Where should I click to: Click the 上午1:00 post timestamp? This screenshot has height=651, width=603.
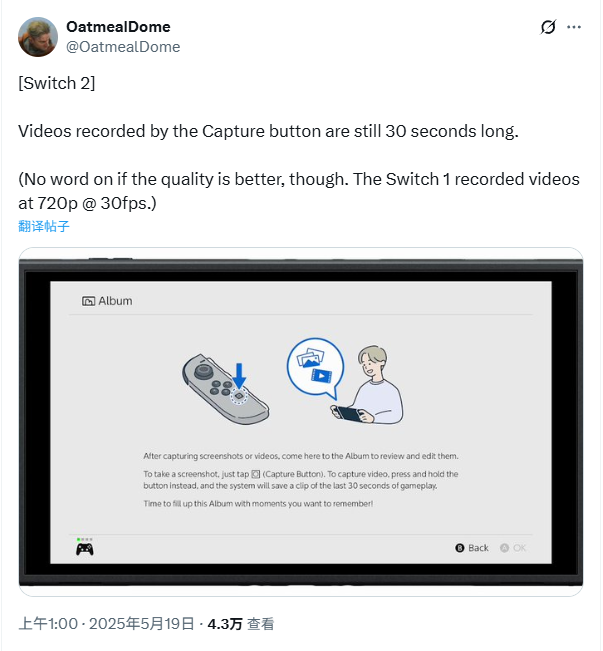coord(48,624)
